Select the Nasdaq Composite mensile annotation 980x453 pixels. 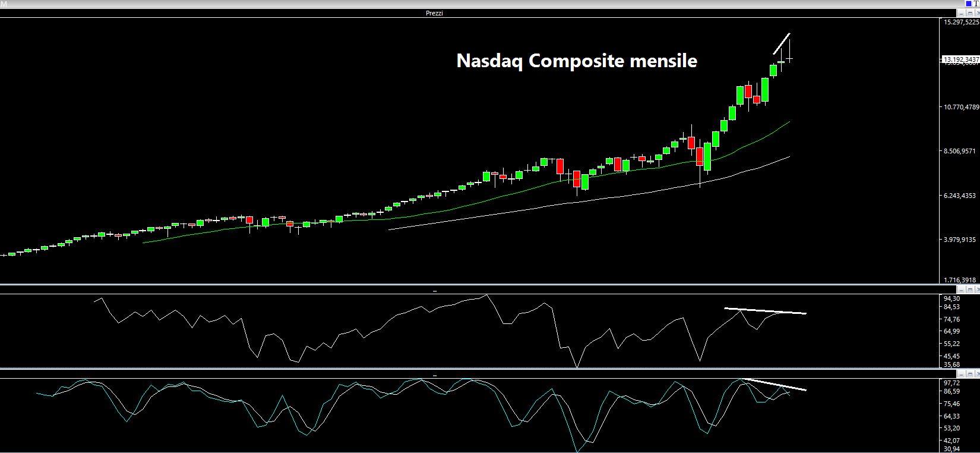pos(576,61)
